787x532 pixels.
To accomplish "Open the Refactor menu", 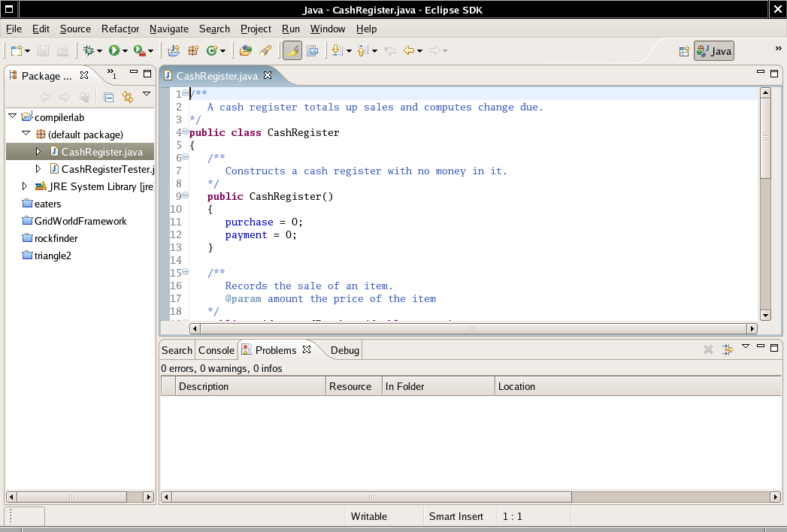I will pyautogui.click(x=120, y=29).
